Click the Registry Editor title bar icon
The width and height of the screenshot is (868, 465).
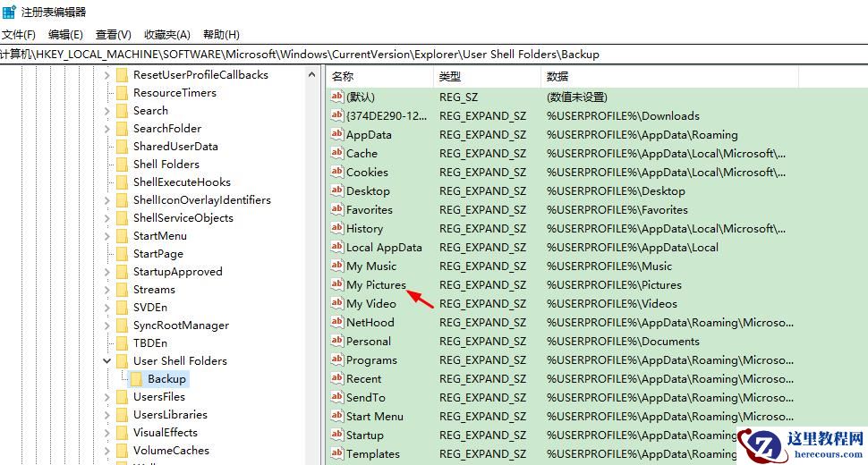coord(10,12)
